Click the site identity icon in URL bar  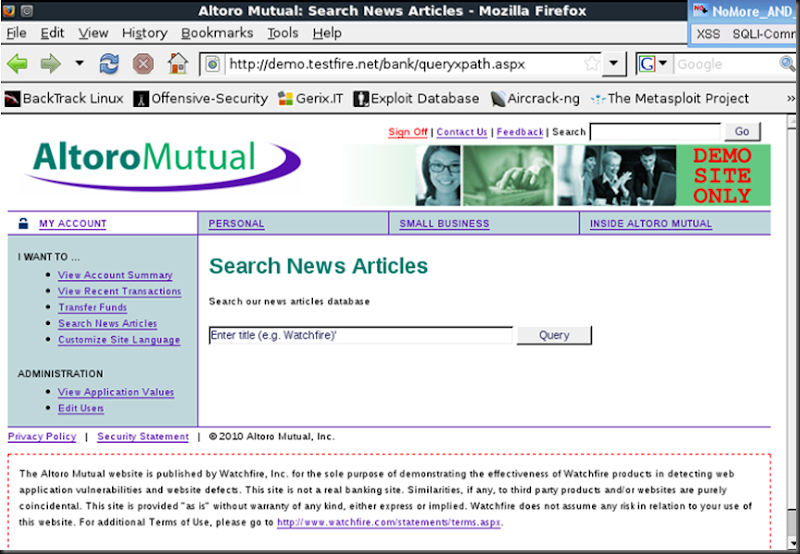(x=213, y=64)
